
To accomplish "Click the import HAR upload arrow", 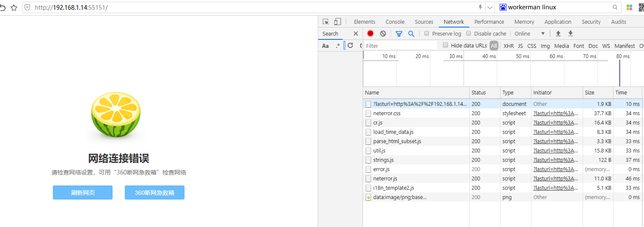I will pyautogui.click(x=558, y=33).
